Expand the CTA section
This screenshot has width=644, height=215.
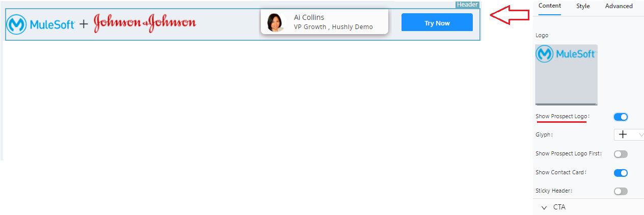588,207
